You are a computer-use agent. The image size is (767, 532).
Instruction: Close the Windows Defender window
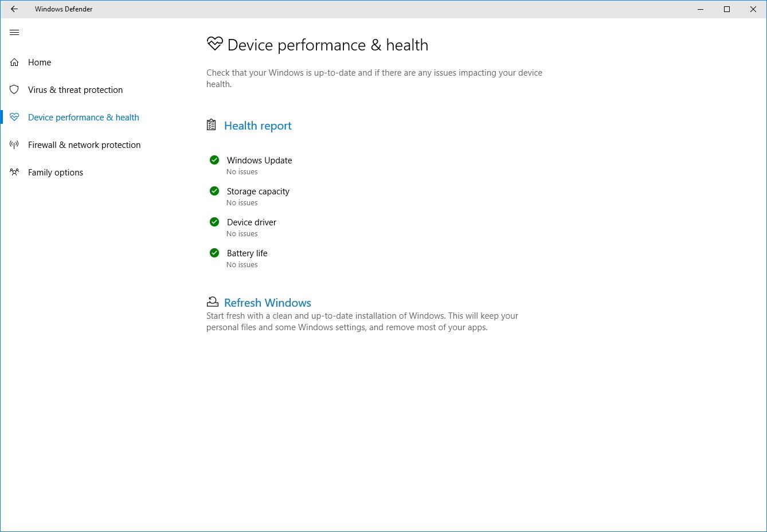[x=753, y=9]
